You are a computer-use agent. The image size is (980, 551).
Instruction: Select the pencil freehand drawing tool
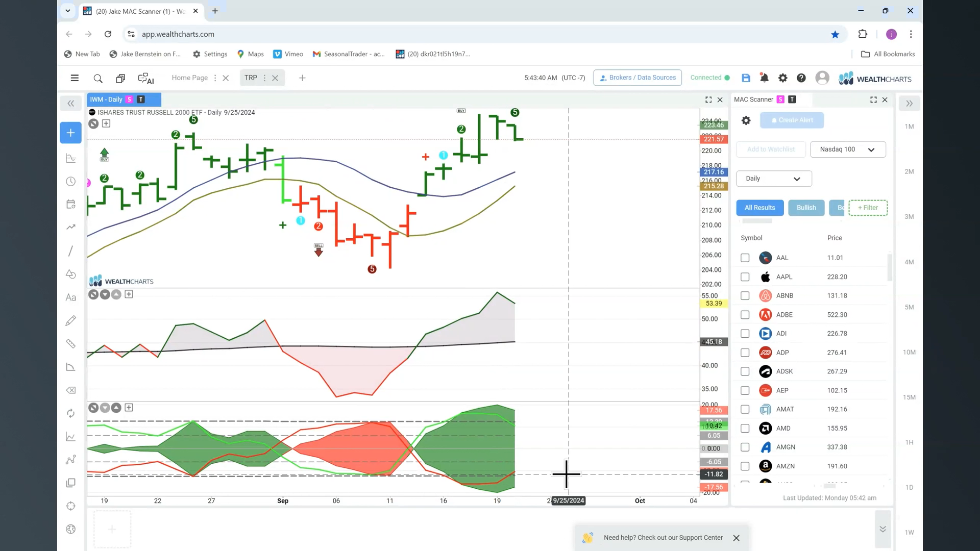click(71, 320)
